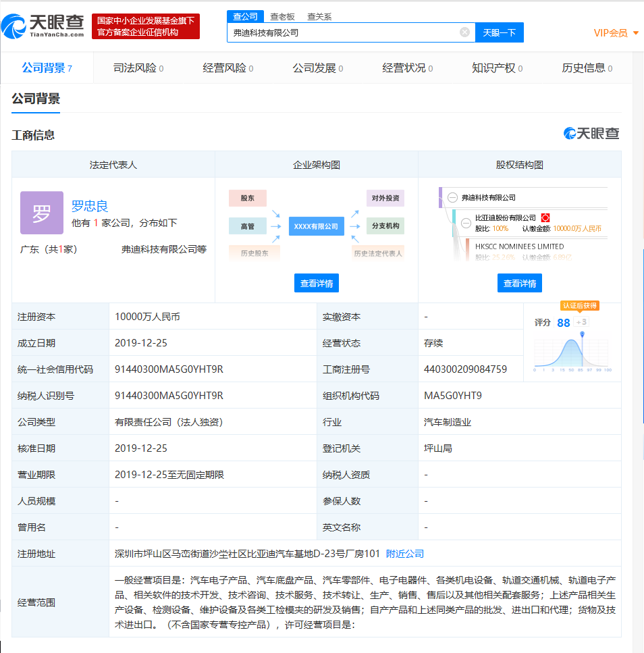Click the red icon beside 比亚迪股份有限公司
This screenshot has height=653, width=644.
point(545,217)
